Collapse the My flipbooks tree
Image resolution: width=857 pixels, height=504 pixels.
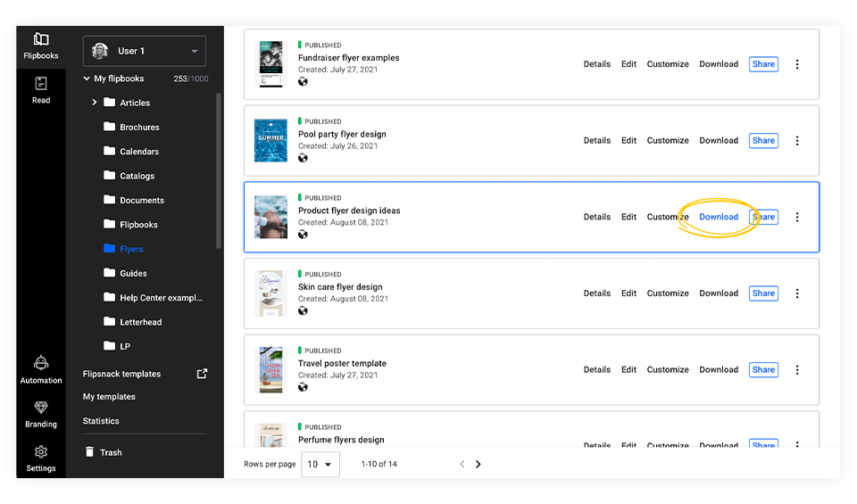[87, 78]
